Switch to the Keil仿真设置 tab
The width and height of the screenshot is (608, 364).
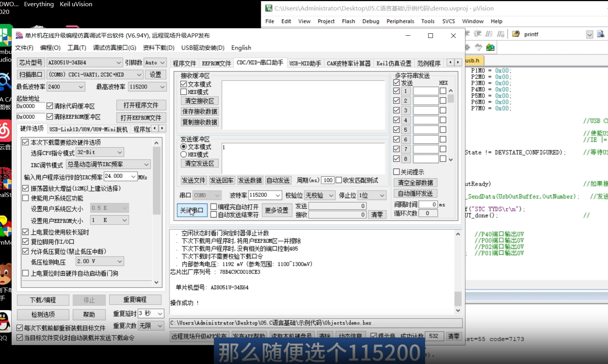(x=394, y=63)
